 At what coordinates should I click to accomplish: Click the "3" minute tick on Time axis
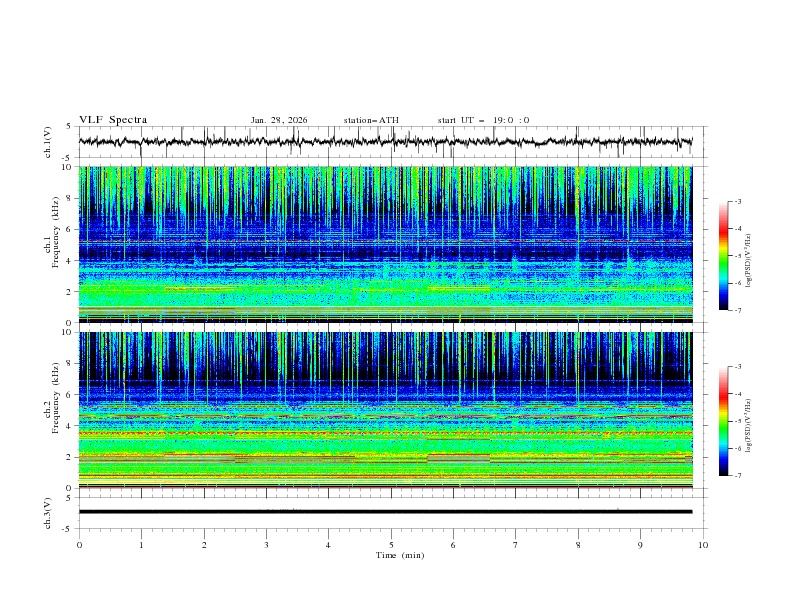pyautogui.click(x=266, y=545)
